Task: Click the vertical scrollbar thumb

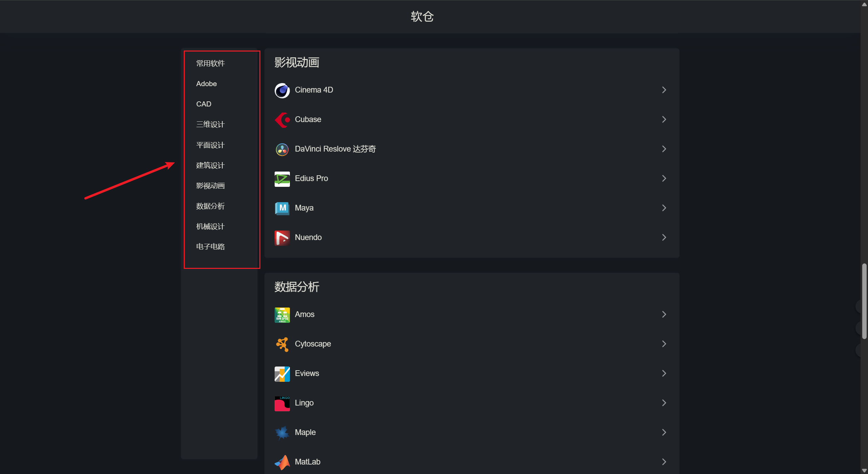Action: pos(864,301)
